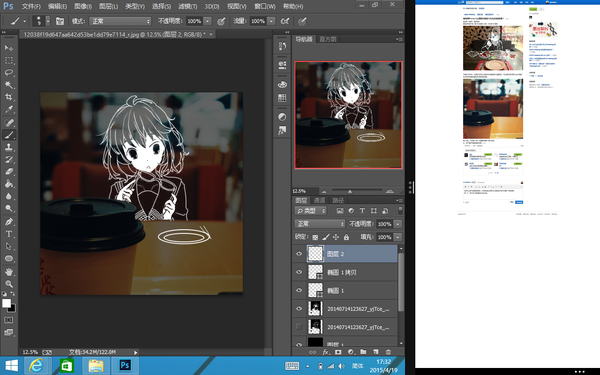This screenshot has width=600, height=375.
Task: Select the Hand tool
Action: (8, 272)
